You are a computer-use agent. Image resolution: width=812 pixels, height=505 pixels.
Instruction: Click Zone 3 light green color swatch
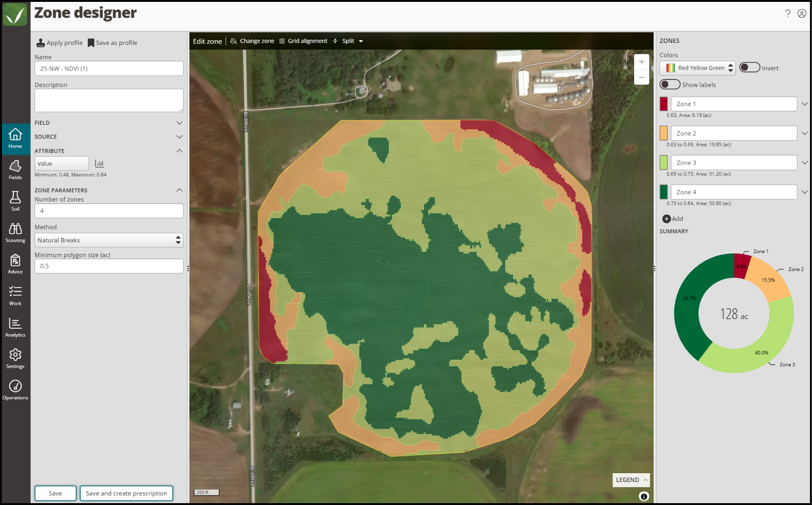pos(663,163)
